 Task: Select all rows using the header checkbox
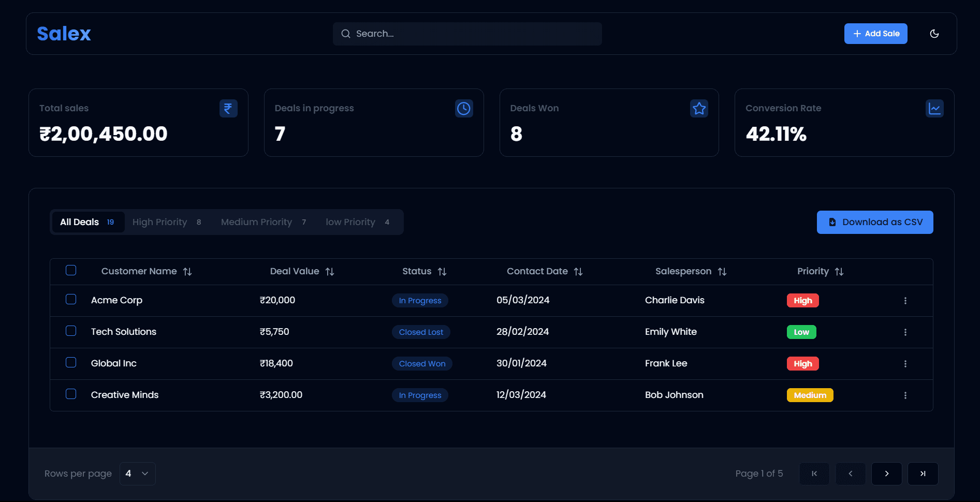tap(71, 270)
